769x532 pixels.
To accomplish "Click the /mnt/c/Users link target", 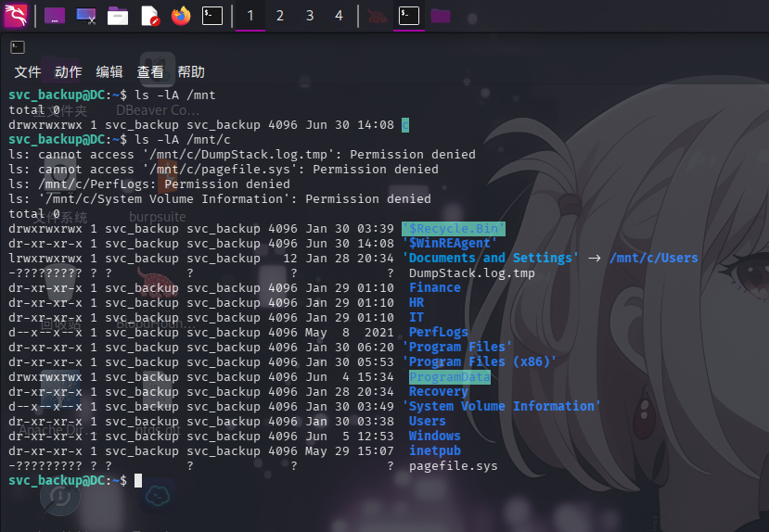I will (x=653, y=259).
